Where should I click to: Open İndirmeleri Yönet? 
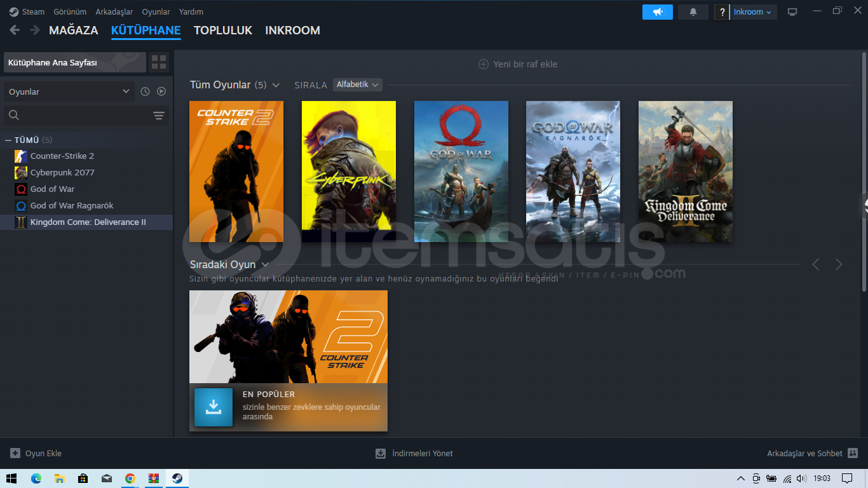pos(414,453)
